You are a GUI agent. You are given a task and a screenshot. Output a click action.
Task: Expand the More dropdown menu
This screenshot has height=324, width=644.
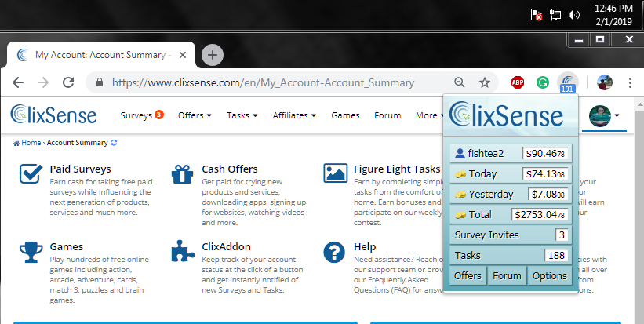429,115
